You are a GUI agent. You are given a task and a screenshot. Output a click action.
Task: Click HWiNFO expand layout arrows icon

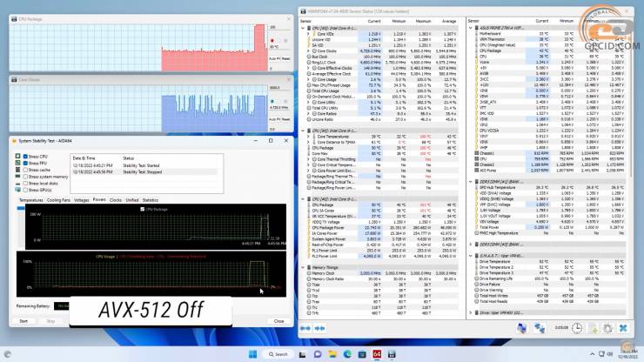tap(305, 328)
